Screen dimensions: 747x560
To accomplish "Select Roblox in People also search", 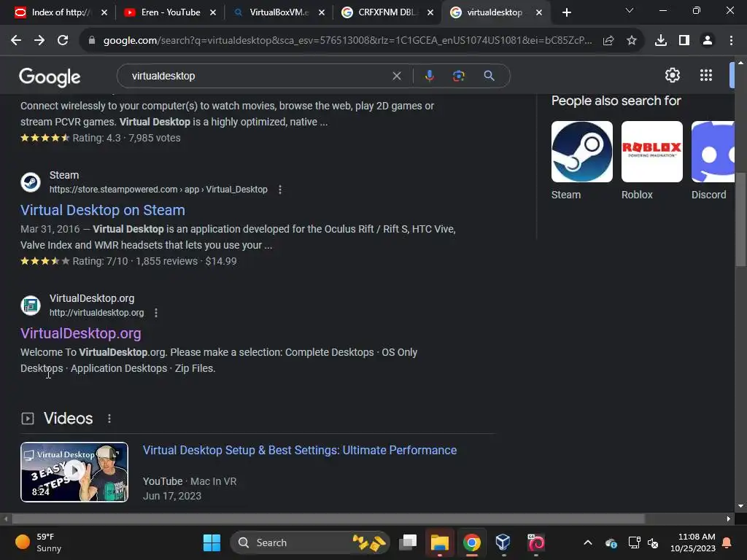I will coord(651,160).
